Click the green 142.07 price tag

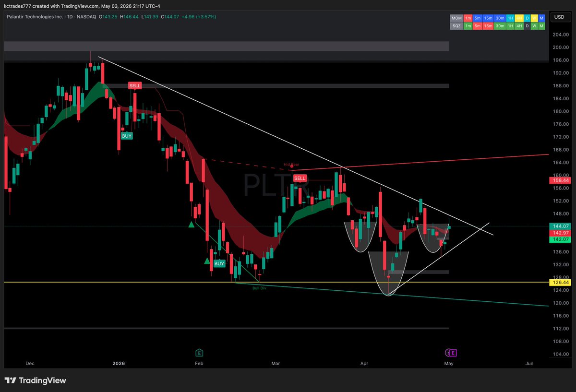point(561,238)
